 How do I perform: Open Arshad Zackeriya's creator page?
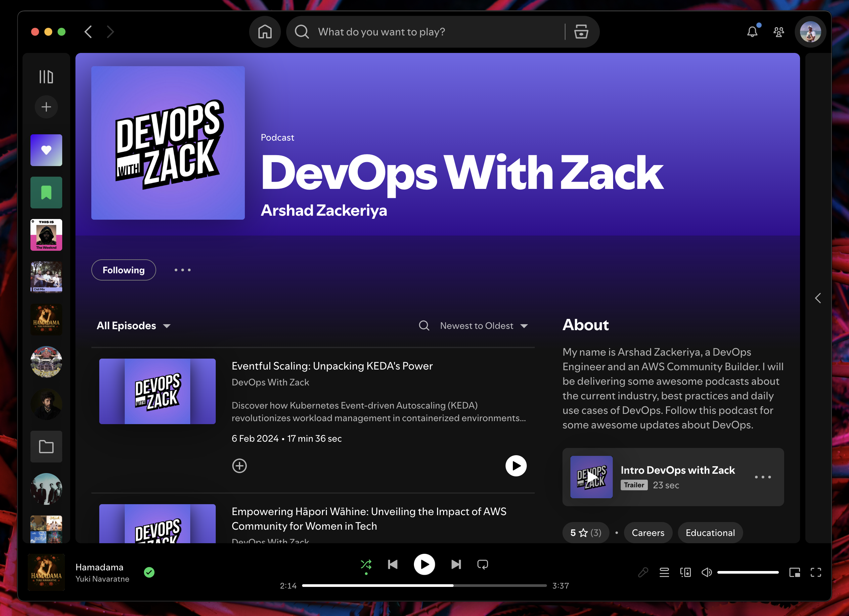324,210
